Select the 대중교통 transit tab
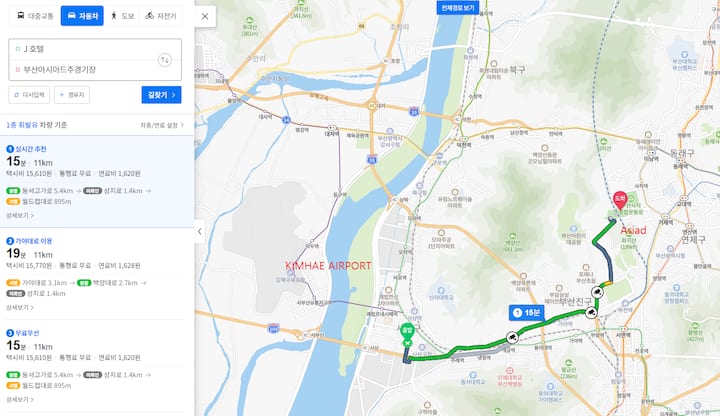This screenshot has width=720, height=416. (35, 16)
